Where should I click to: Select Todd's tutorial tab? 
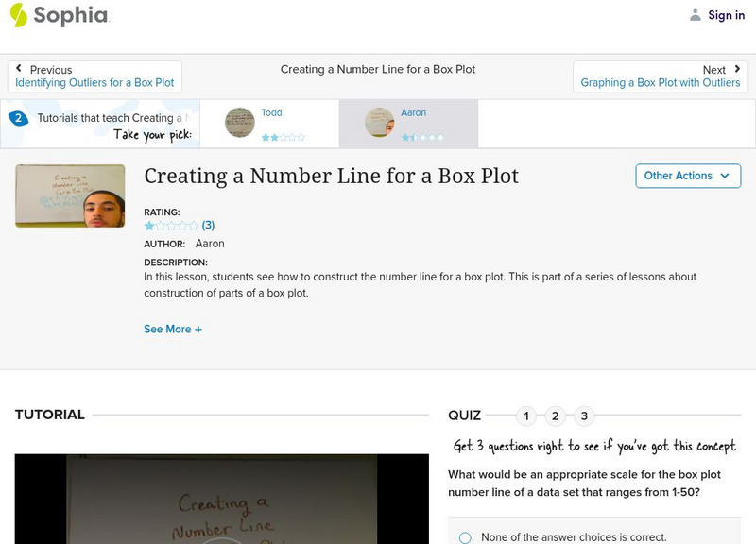[270, 124]
